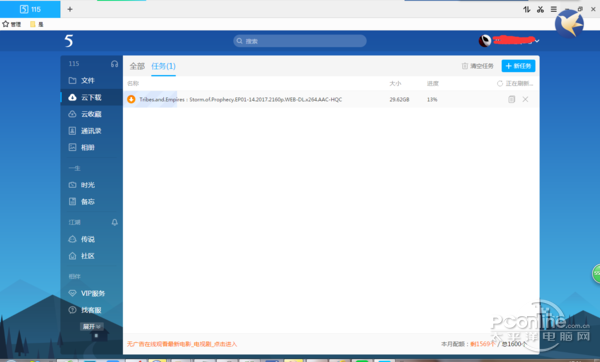Click the up-down arrows transfer icon in title bar

click(x=527, y=9)
